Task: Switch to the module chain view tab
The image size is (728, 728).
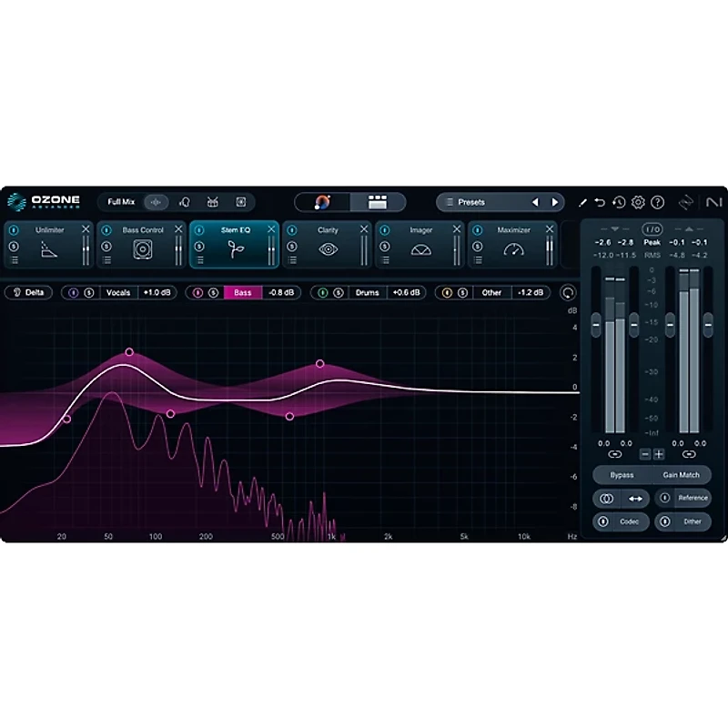Action: pos(376,201)
